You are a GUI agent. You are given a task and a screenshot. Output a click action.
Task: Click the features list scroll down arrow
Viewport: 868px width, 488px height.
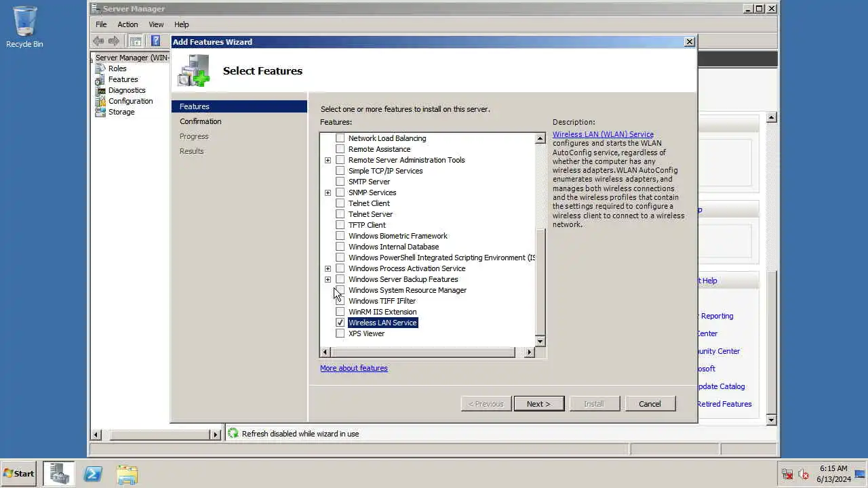540,342
